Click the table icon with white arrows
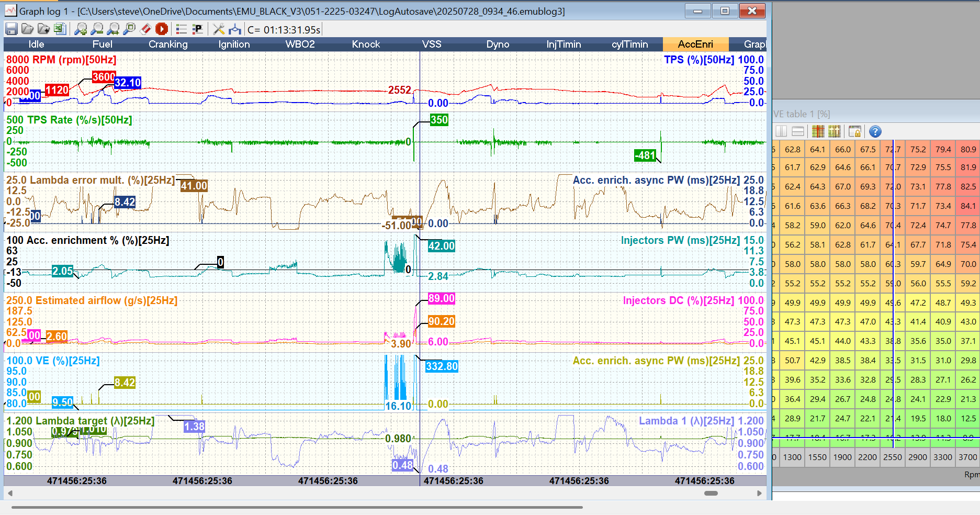This screenshot has height=515, width=980. 834,131
